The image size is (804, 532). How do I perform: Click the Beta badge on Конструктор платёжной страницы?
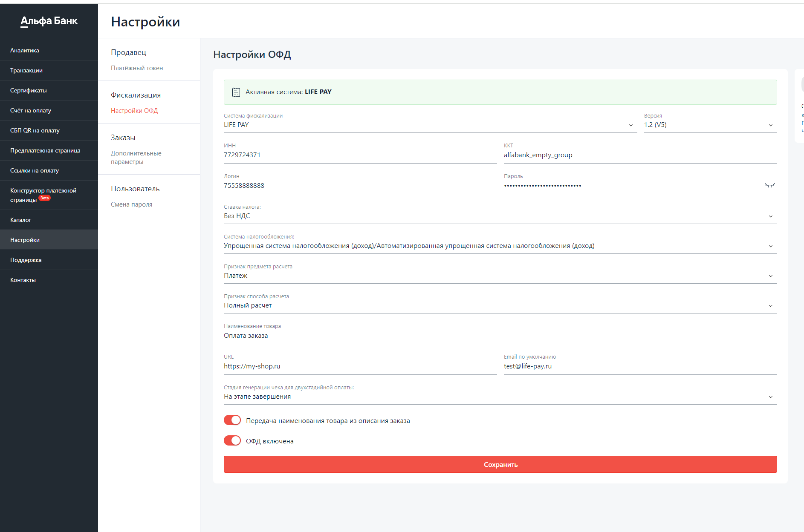pos(45,198)
